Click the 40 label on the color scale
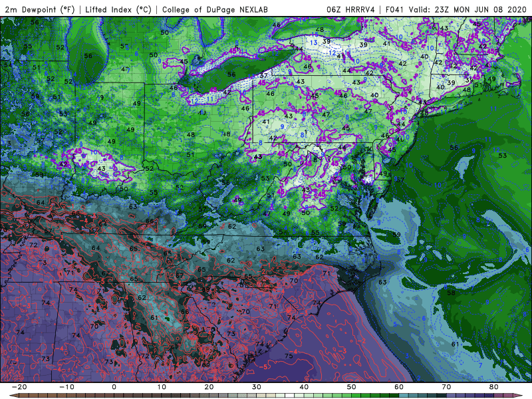The height and width of the screenshot is (399, 532). [304, 387]
